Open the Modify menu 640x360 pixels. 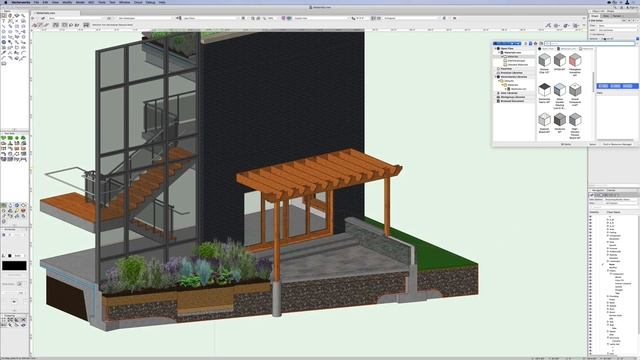(x=67, y=2)
